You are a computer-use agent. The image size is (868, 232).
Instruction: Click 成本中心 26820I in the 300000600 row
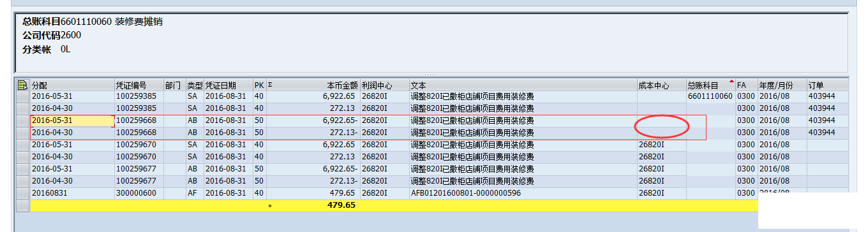coord(652,193)
